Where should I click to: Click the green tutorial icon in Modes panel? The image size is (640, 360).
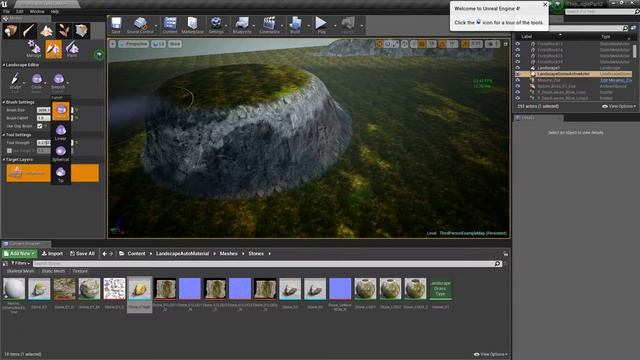pyautogui.click(x=99, y=55)
